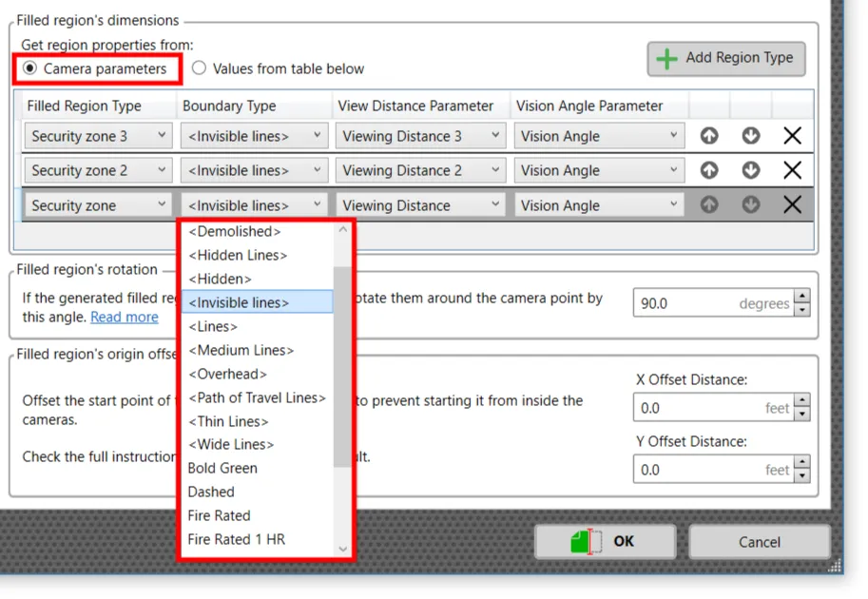Select Bold Green in the dropdown list

pos(222,468)
